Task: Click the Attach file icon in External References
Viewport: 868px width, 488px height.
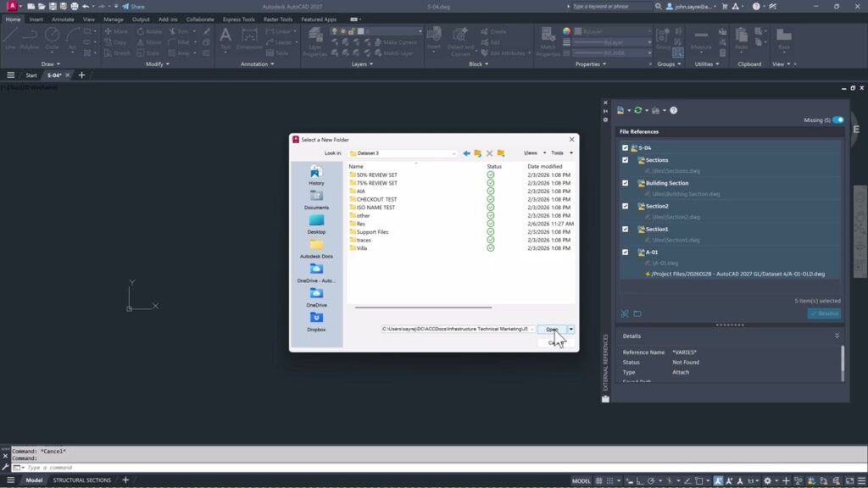Action: click(x=620, y=110)
